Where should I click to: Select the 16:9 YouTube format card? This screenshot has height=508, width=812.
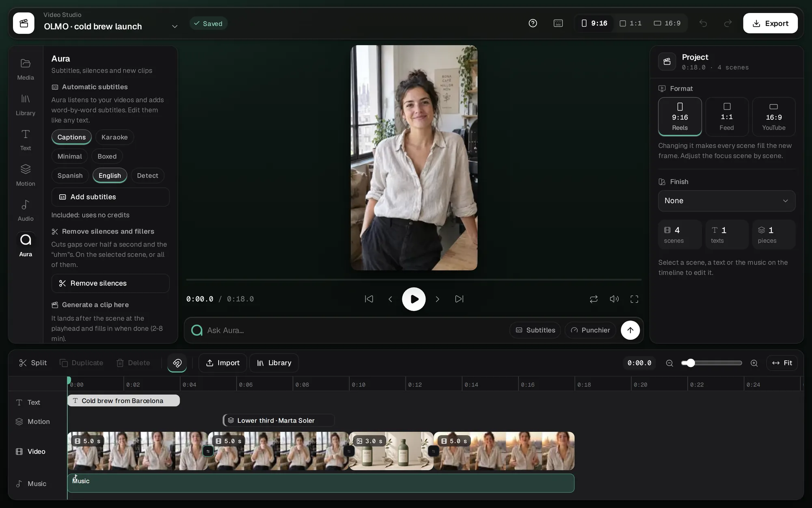(773, 117)
